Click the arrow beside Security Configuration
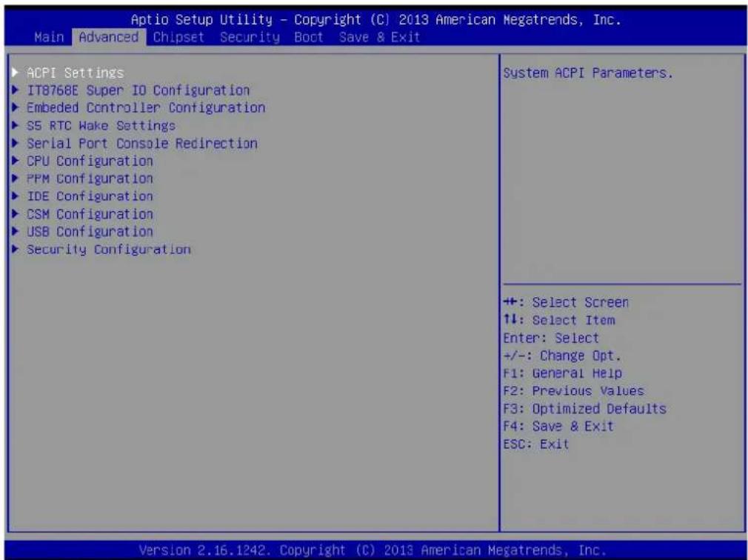The image size is (748, 560). click(x=16, y=249)
